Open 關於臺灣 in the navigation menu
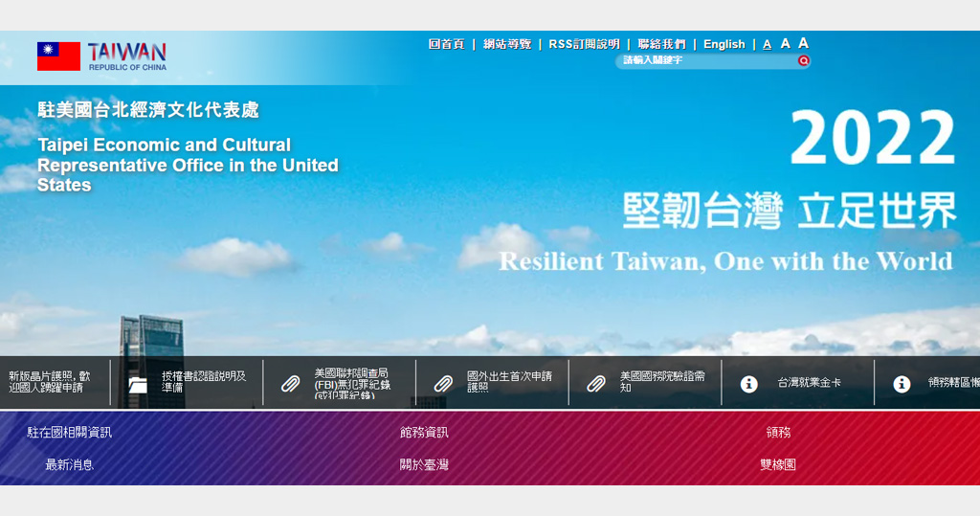The image size is (980, 516). [424, 465]
